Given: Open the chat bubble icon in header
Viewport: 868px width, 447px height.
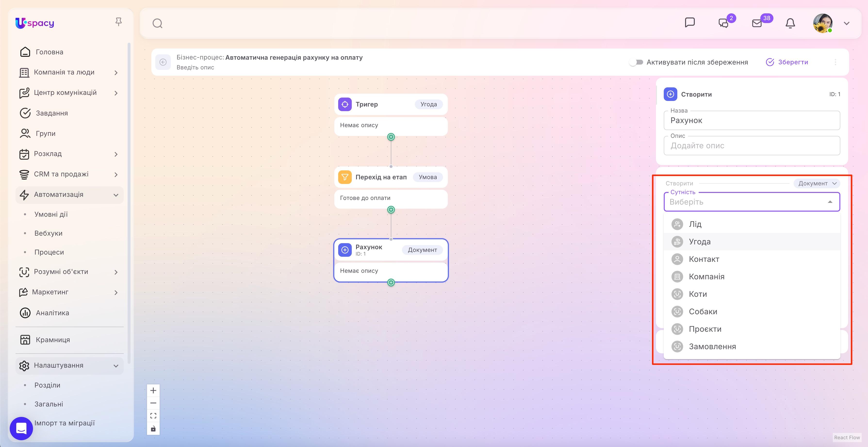Looking at the screenshot, I should [x=690, y=23].
